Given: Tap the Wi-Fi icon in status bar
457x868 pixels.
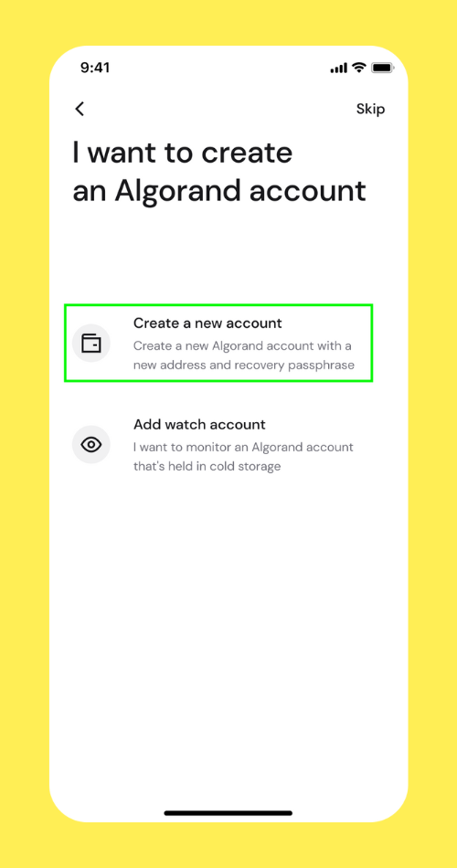Looking at the screenshot, I should (359, 68).
